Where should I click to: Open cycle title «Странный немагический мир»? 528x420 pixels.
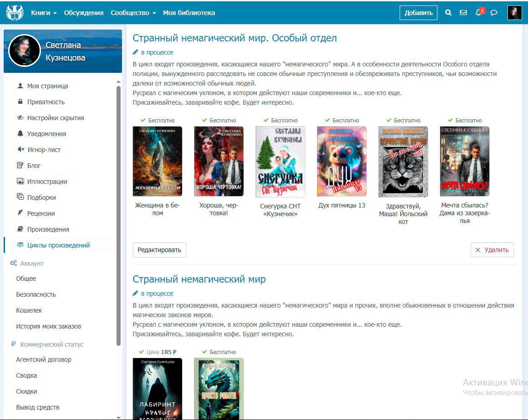pos(199,279)
